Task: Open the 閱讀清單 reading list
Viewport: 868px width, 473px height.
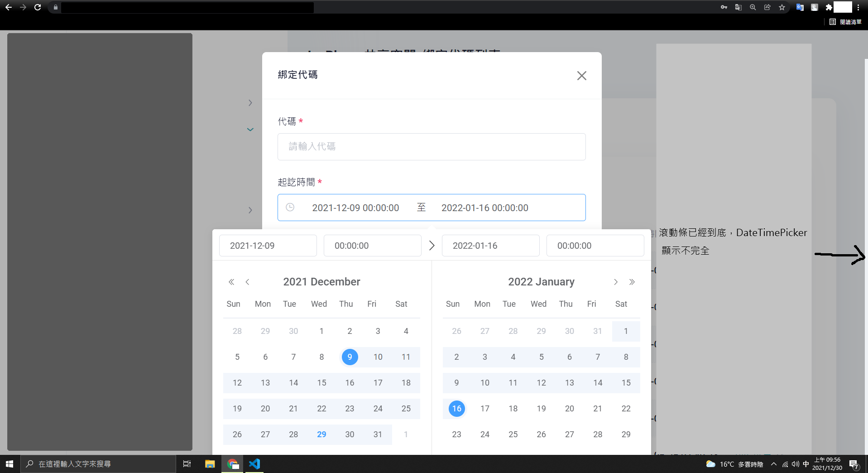Action: (x=850, y=22)
